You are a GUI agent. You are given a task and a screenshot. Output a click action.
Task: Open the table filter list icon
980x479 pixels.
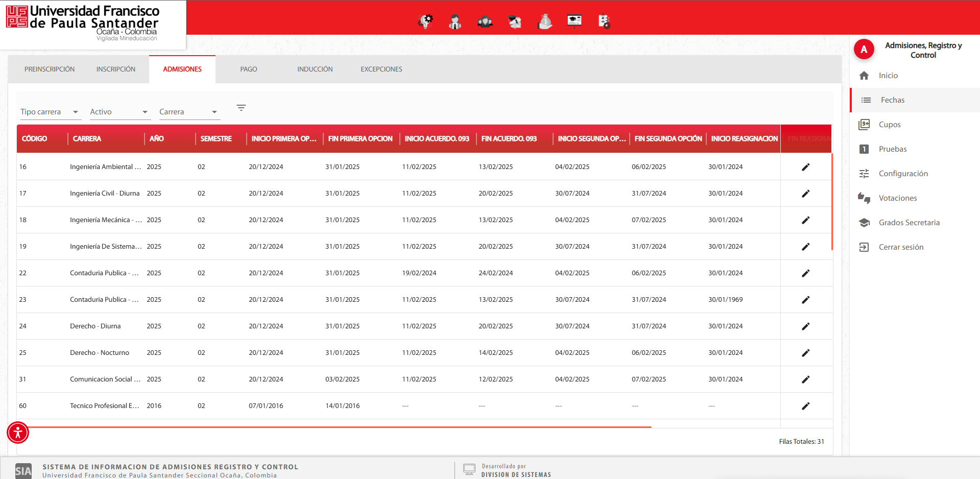(x=241, y=108)
